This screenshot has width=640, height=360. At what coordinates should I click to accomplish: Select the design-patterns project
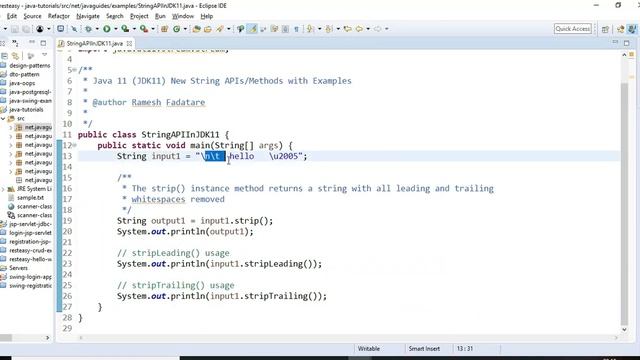[29, 65]
